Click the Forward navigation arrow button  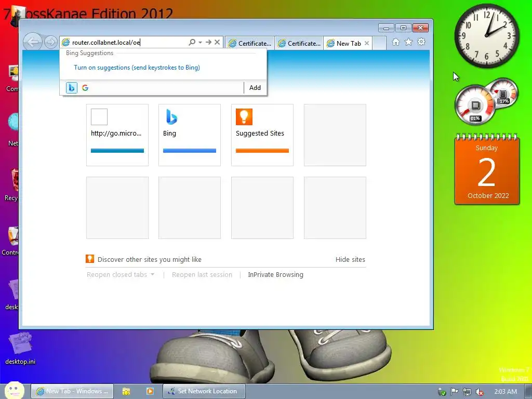tap(51, 42)
